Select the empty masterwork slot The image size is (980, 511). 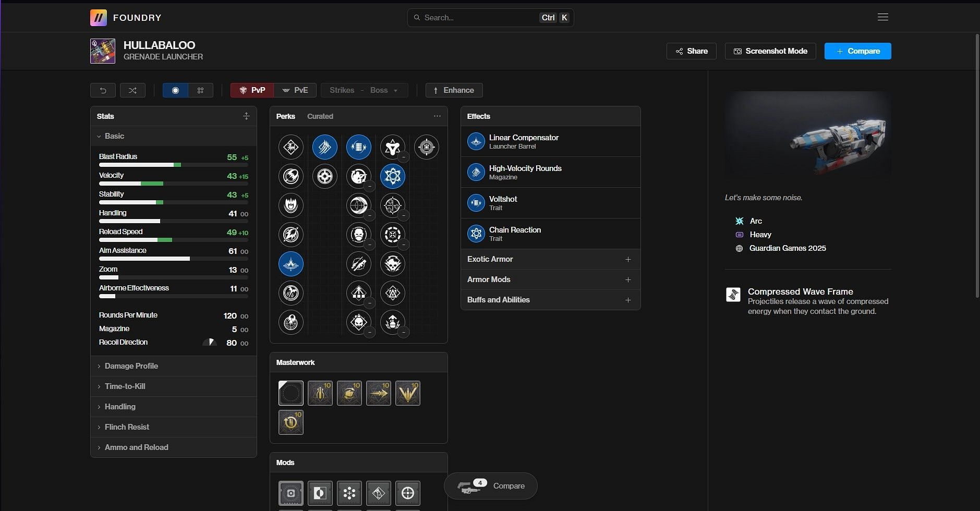291,393
